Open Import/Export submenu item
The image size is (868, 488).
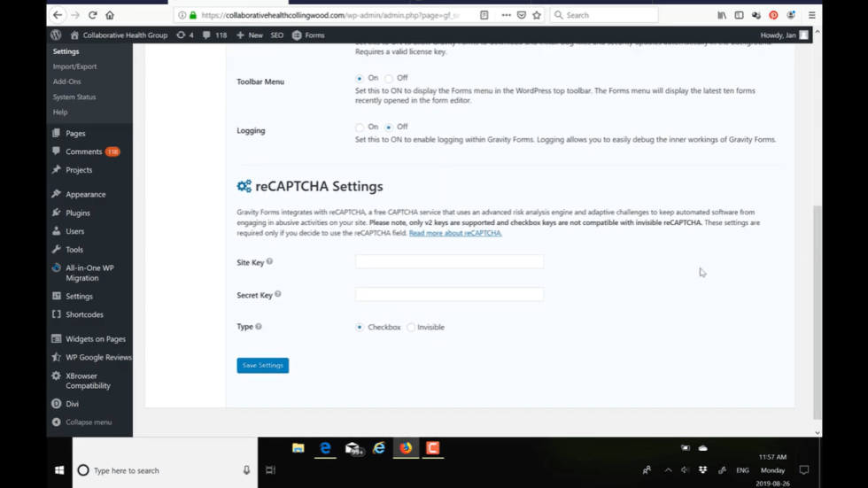[74, 66]
